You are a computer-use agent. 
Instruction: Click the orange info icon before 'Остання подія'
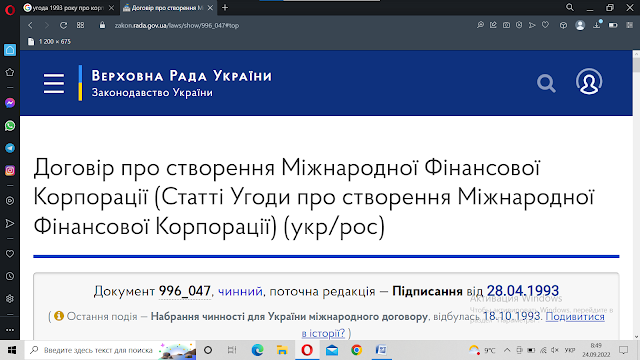59,316
